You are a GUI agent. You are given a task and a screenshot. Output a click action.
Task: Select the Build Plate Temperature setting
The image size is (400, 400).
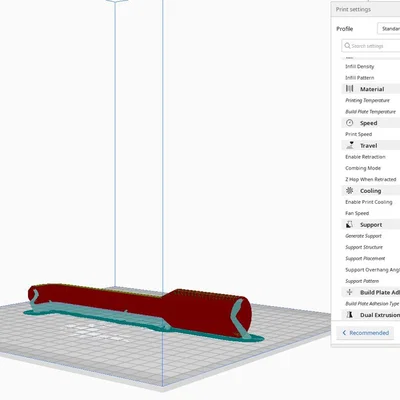click(370, 112)
